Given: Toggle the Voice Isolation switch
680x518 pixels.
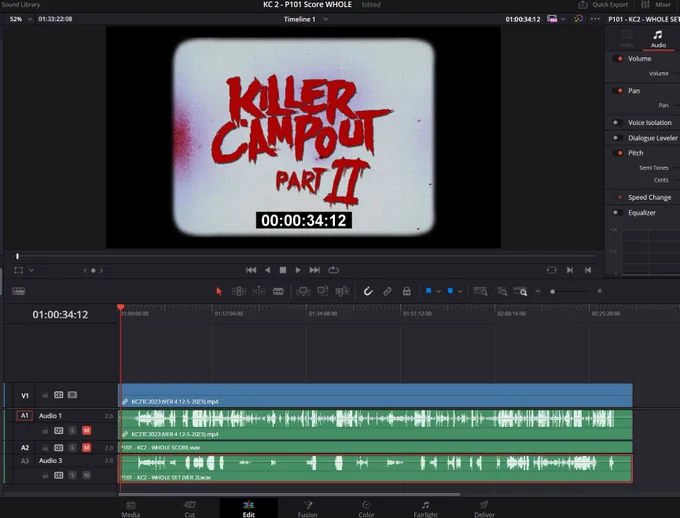Looking at the screenshot, I should pos(617,122).
